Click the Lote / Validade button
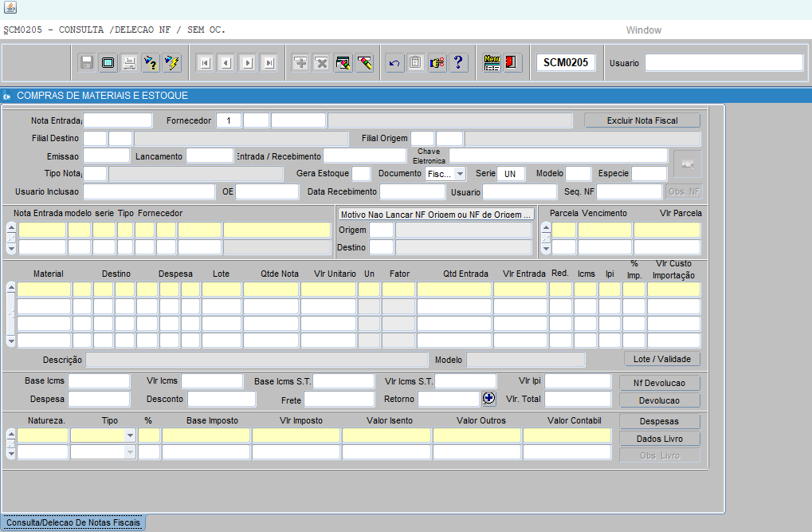Image resolution: width=812 pixels, height=532 pixels. tap(661, 359)
